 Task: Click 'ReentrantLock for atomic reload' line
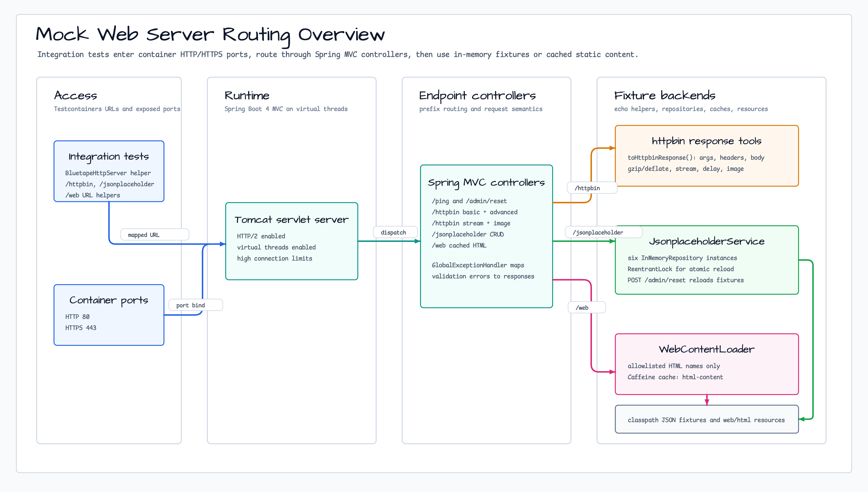coord(681,269)
